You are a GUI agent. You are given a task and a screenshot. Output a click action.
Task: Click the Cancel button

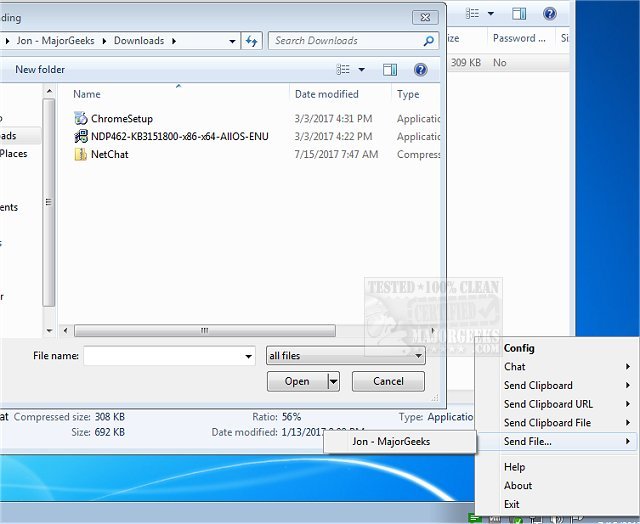pyautogui.click(x=388, y=382)
